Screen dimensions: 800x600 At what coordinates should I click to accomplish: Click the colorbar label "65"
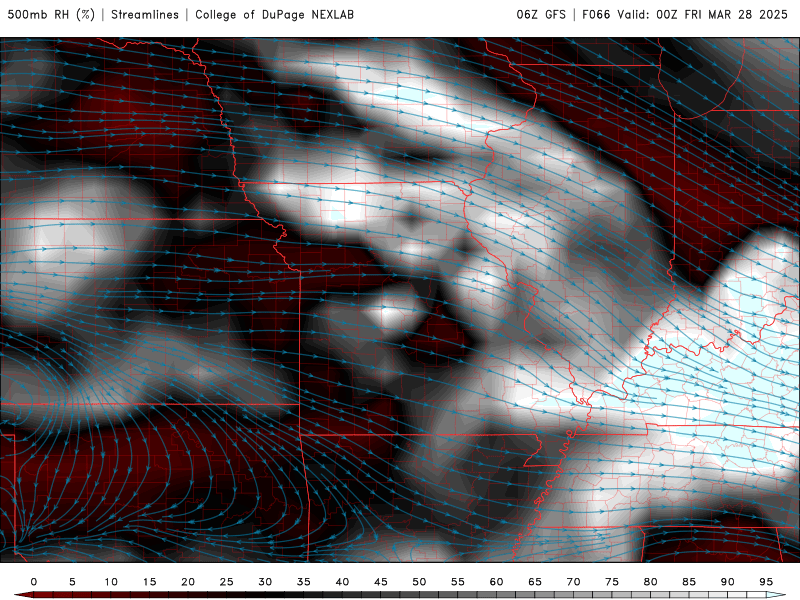[x=535, y=582]
